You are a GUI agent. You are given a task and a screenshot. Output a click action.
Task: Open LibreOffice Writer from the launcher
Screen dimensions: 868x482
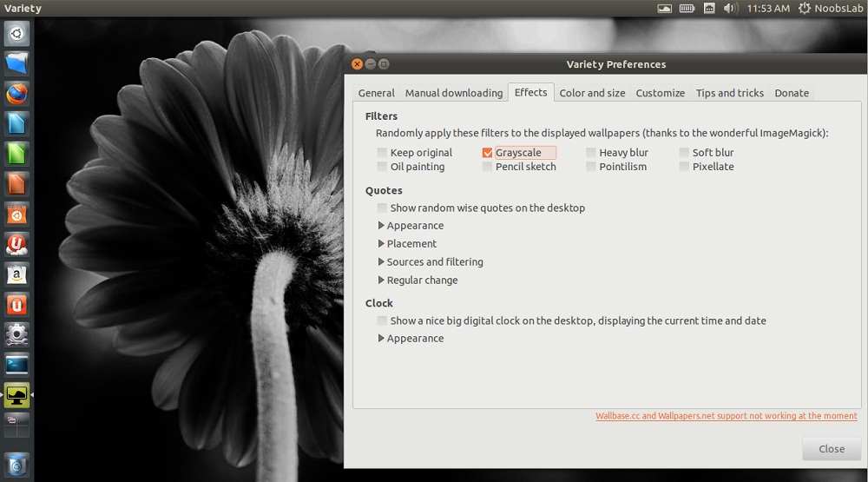(x=16, y=123)
